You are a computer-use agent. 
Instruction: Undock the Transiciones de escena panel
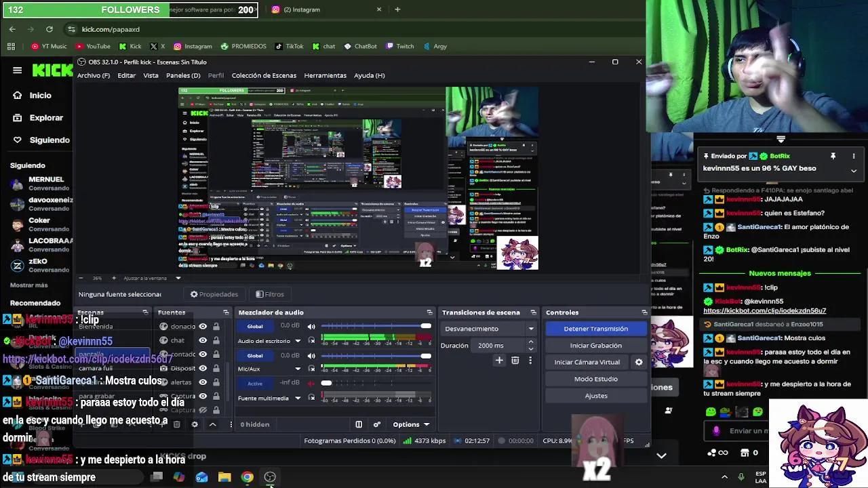533,312
